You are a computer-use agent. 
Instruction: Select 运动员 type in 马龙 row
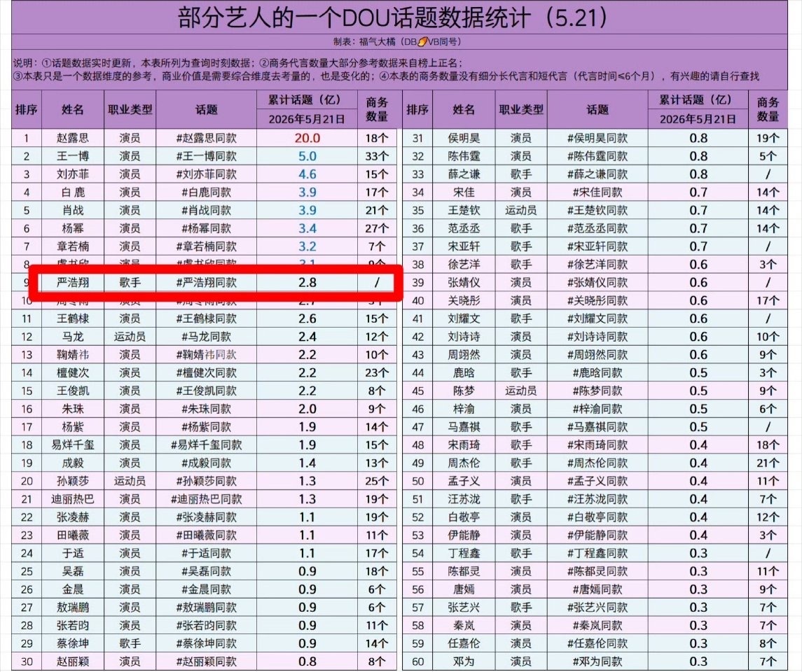coord(130,337)
